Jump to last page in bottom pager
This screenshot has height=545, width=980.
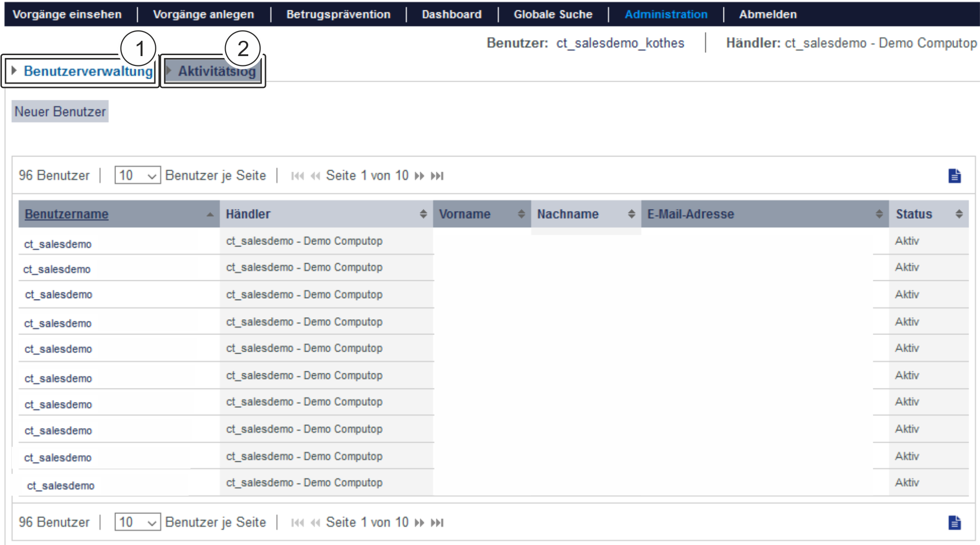[x=437, y=523]
